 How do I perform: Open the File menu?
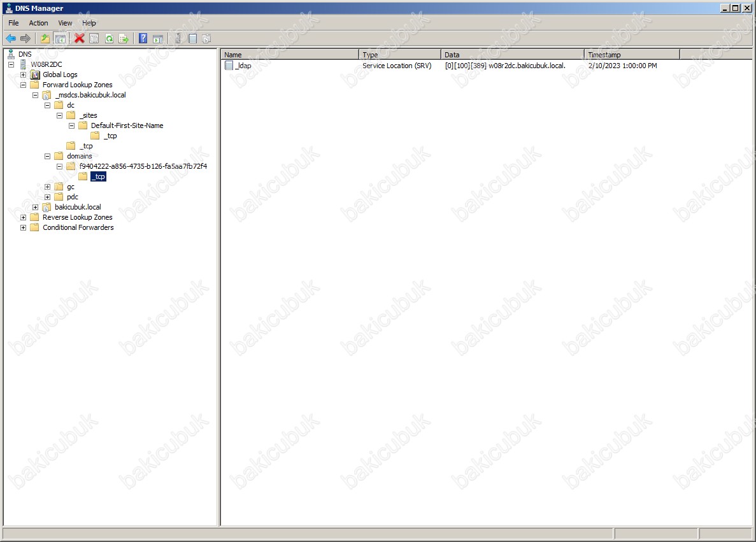point(13,23)
